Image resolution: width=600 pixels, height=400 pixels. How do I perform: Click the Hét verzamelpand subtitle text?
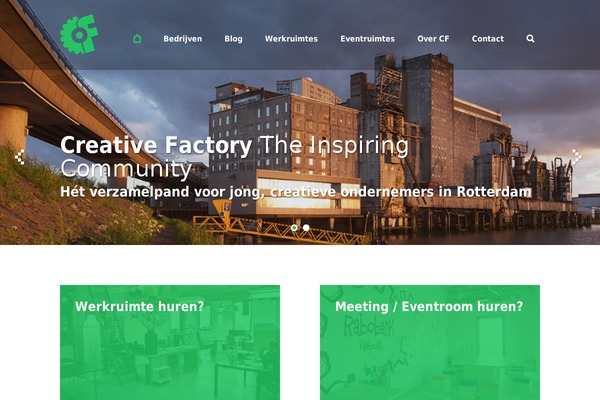coord(296,191)
